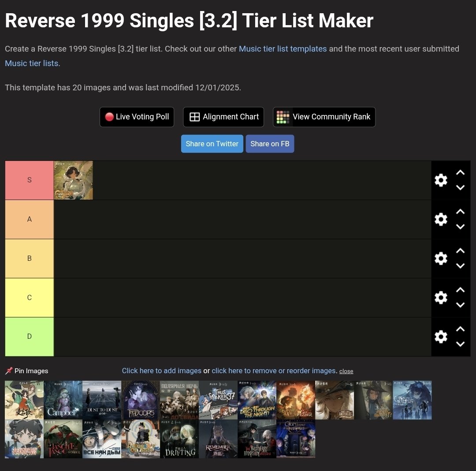Select The Doors album cover
The width and height of the screenshot is (476, 471).
click(141, 400)
